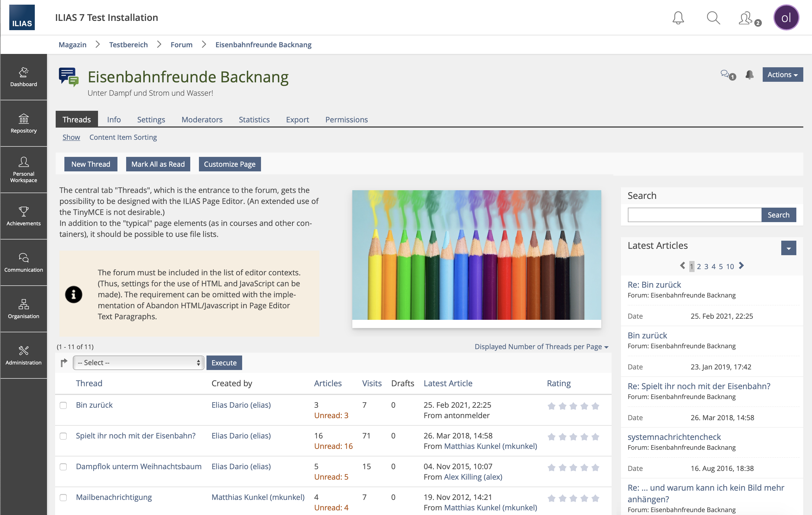Open Repository in the sidebar
The width and height of the screenshot is (812, 515).
pyautogui.click(x=23, y=124)
